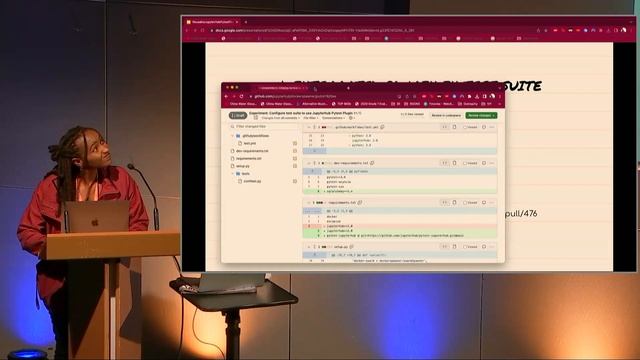Click docs.google.com address bar in back window
The image size is (640, 360).
tap(371, 30)
